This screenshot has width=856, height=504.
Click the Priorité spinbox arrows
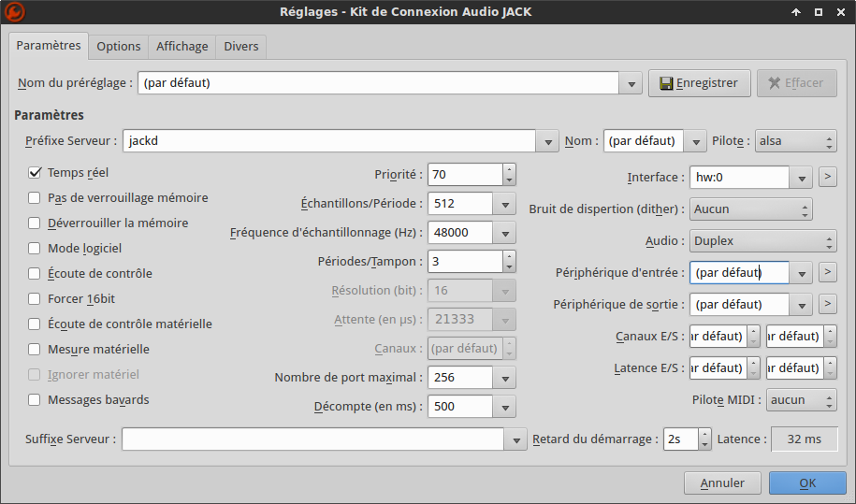509,175
